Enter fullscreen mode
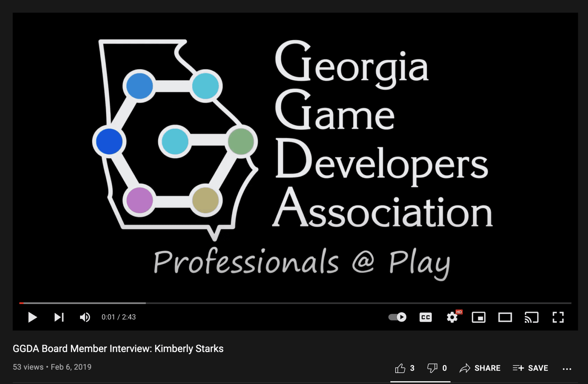The width and height of the screenshot is (588, 384). coord(558,317)
